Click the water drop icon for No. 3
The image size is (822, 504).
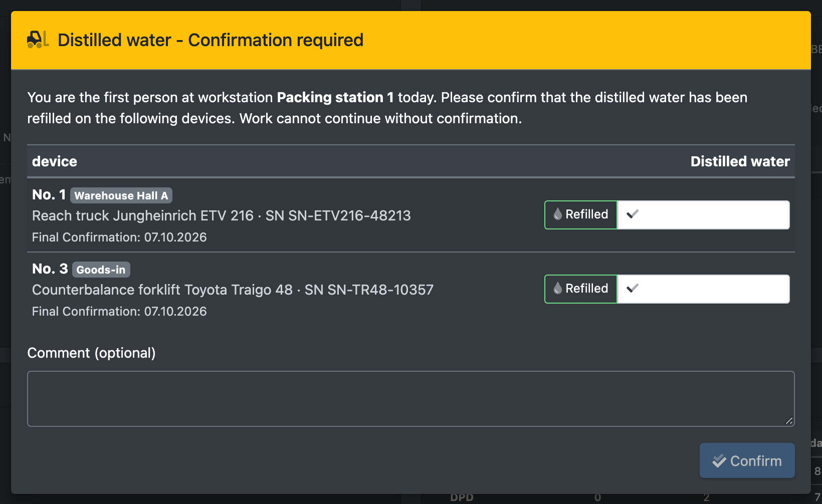click(557, 289)
